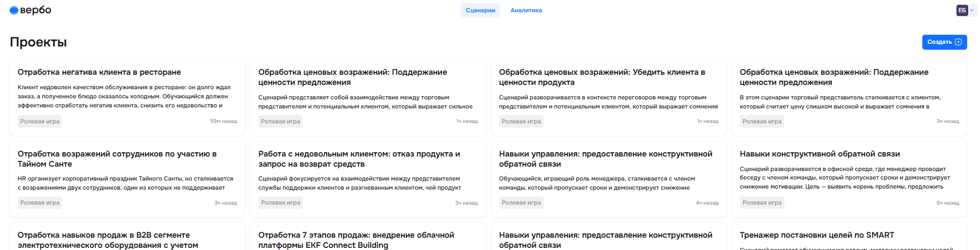Open Поддержание ценности предложения card updated 3ч назад
980x250 pixels.
click(x=834, y=77)
